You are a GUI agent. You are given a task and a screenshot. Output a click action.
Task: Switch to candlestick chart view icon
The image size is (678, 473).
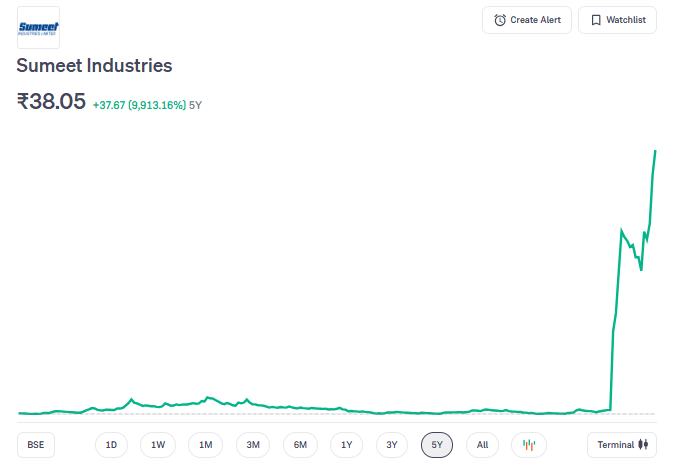[x=529, y=444]
